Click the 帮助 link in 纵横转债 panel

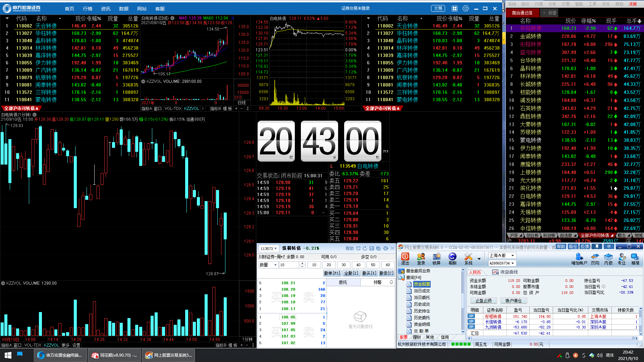[x=350, y=248]
